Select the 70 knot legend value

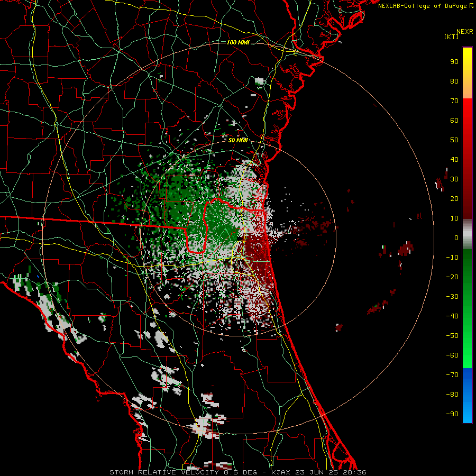click(454, 101)
